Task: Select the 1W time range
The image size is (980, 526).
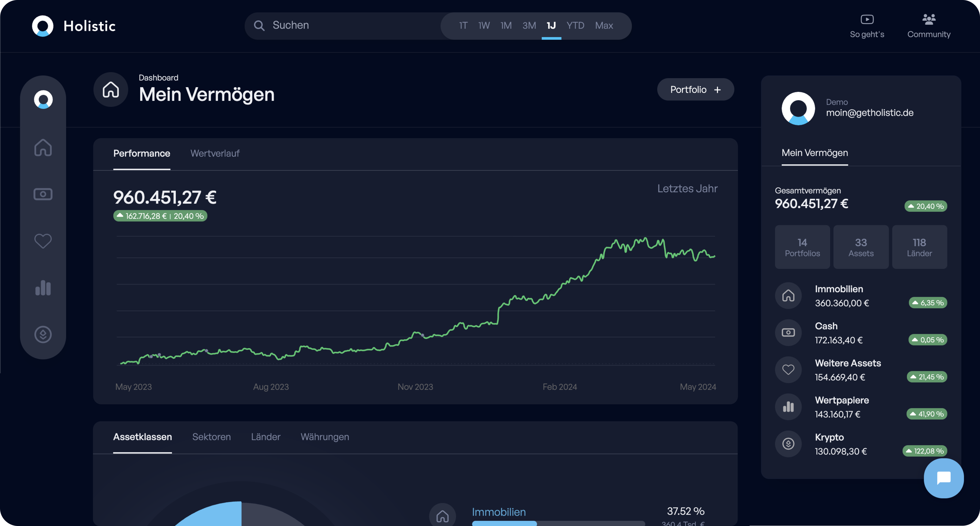Action: [x=484, y=26]
